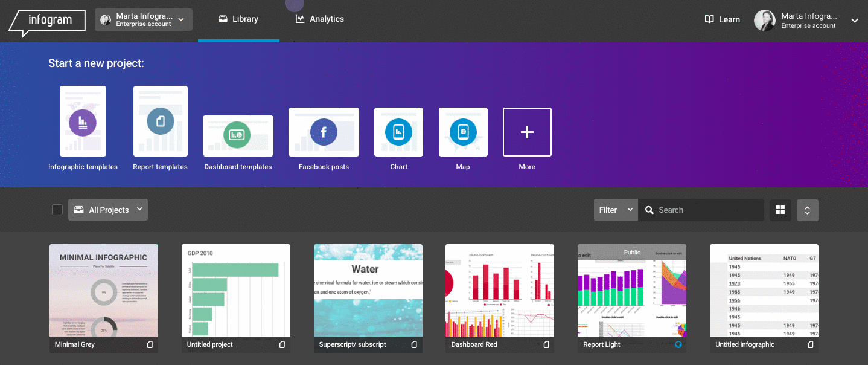Start a Facebook posts project
Screen dimensions: 868x365
[x=324, y=132]
